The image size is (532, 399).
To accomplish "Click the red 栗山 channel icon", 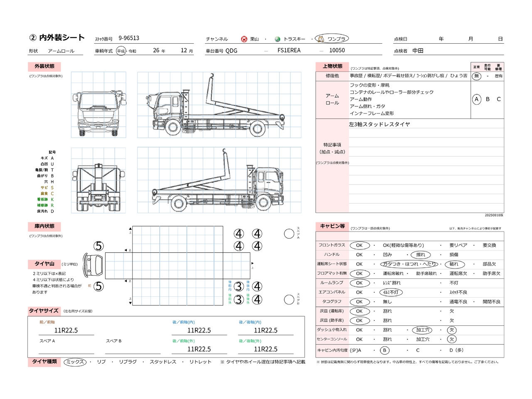I will tap(244, 39).
